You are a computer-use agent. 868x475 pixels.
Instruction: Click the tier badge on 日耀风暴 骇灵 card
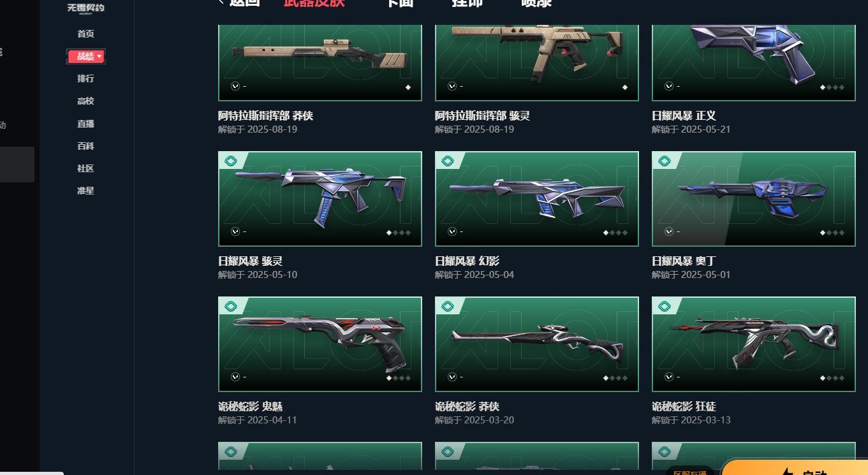coord(231,161)
